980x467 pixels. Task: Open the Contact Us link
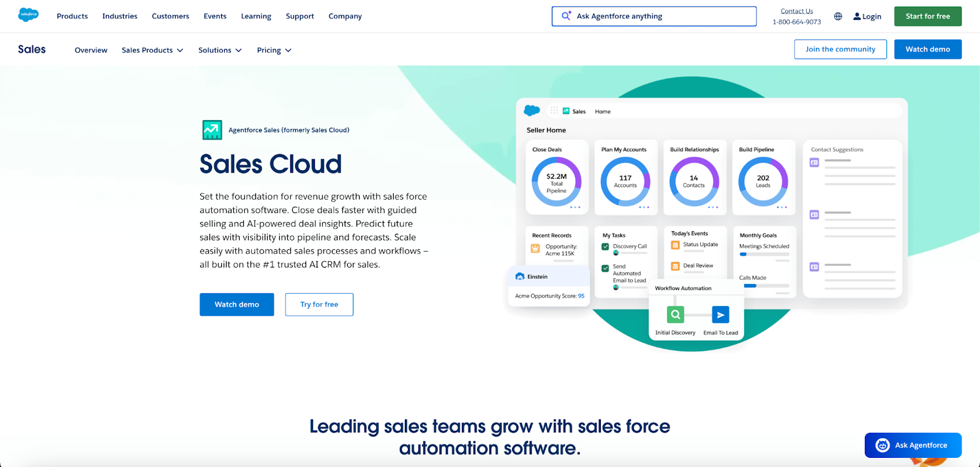pos(797,11)
